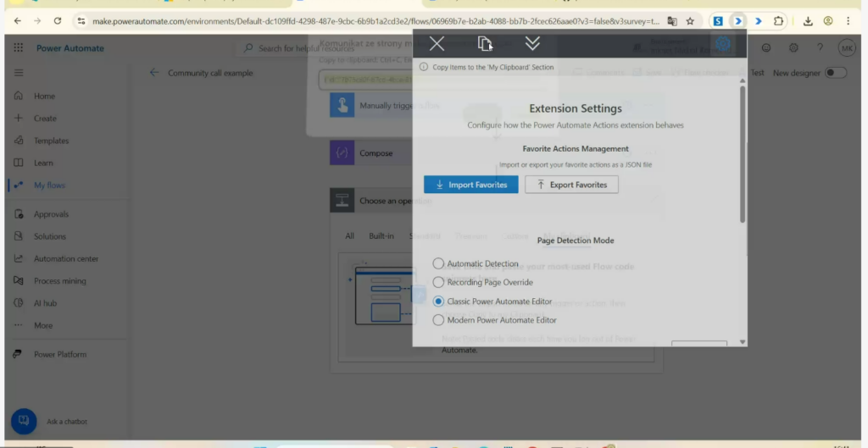Screen dimensions: 868x448
Task: Open Templates in the left navigation
Action: [x=51, y=141]
